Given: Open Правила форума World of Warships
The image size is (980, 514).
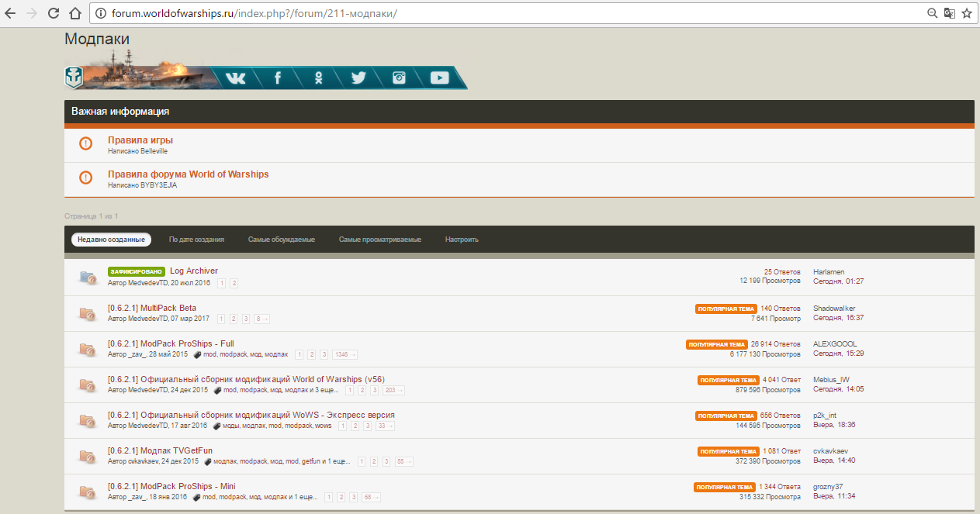Looking at the screenshot, I should [x=189, y=174].
